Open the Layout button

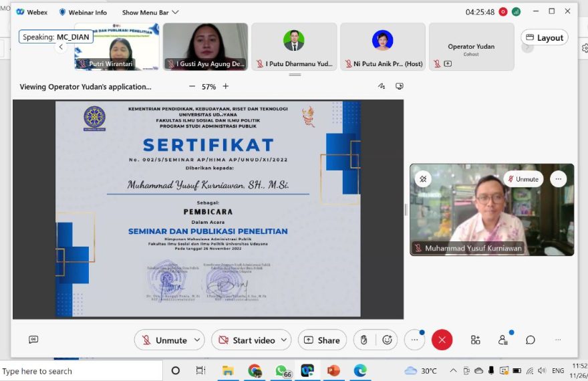544,38
